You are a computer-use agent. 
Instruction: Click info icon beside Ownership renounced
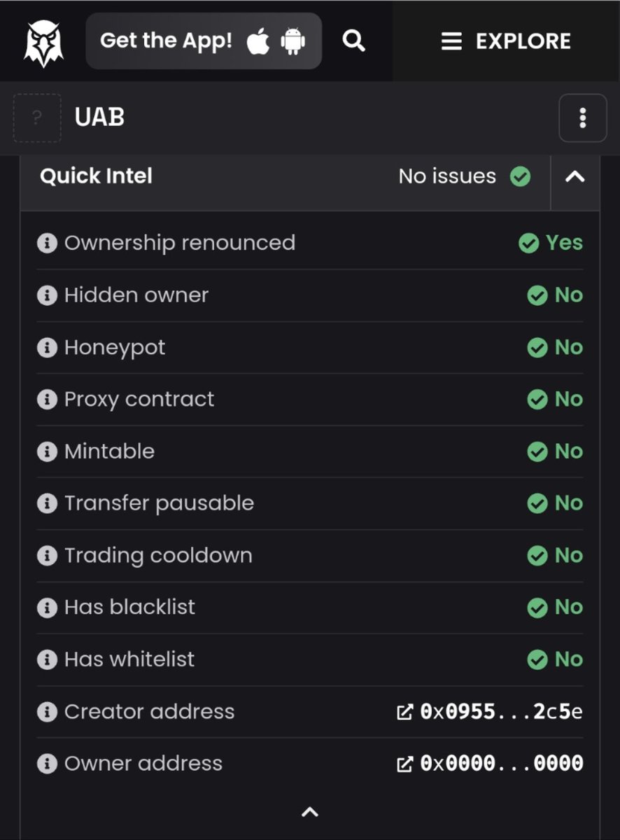[x=47, y=244]
